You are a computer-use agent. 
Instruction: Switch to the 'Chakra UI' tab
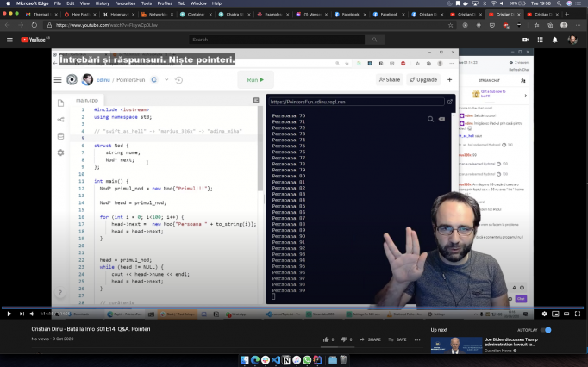[235, 15]
